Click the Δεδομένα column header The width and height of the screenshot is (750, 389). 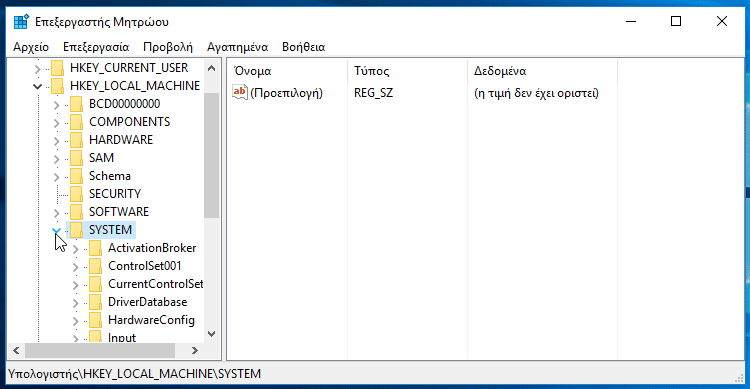(542, 71)
